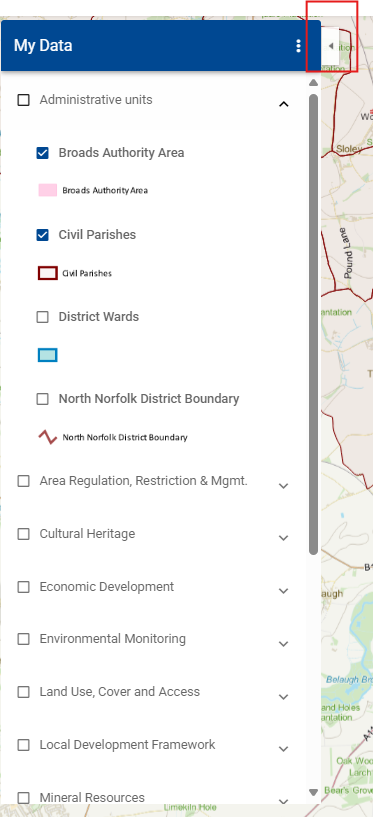Select the Environmental Monitoring category label
The width and height of the screenshot is (373, 817).
[x=113, y=639]
